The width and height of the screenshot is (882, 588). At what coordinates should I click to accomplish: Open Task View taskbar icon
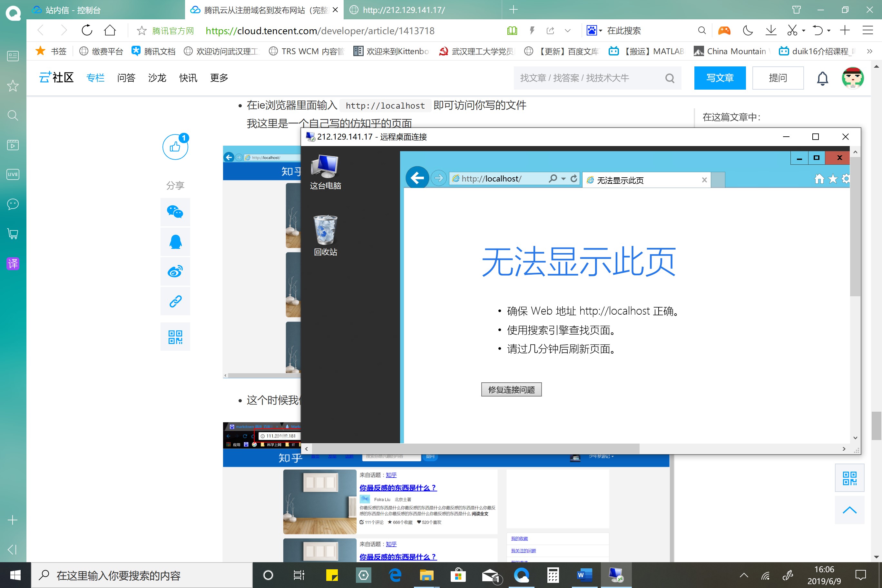pyautogui.click(x=299, y=575)
